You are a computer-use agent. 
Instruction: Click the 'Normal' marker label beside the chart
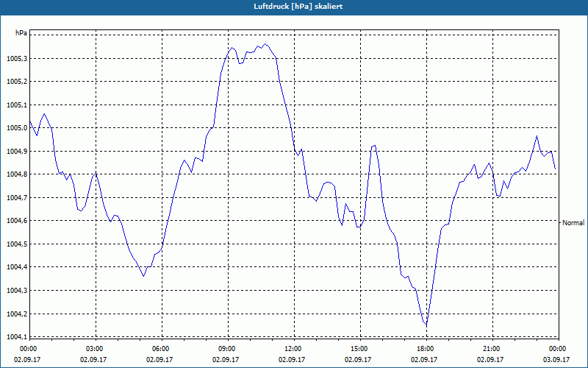(x=573, y=223)
